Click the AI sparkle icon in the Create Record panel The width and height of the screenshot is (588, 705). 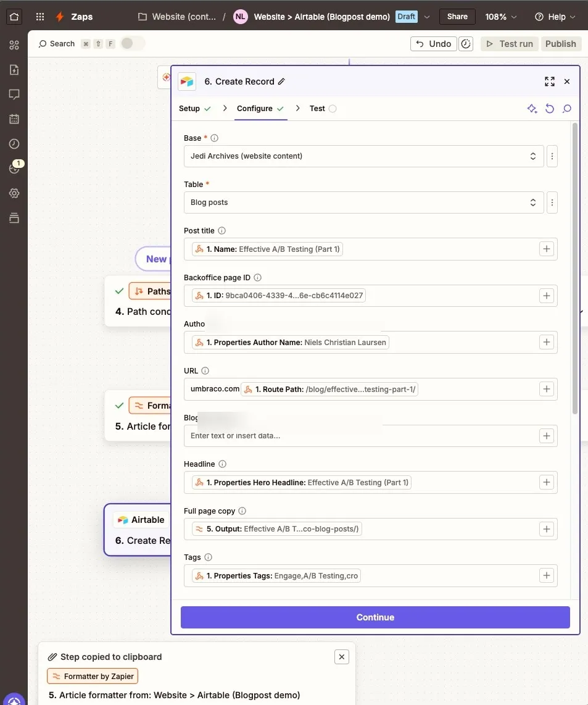point(532,108)
